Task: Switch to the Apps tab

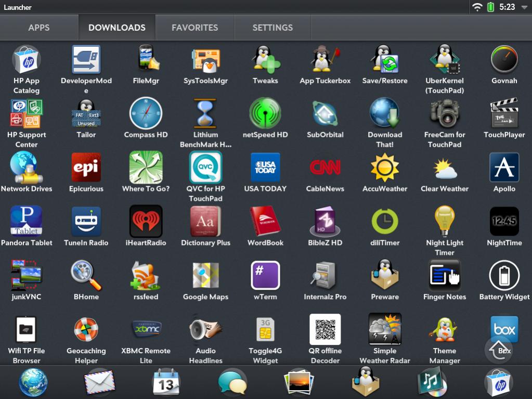Action: [39, 28]
